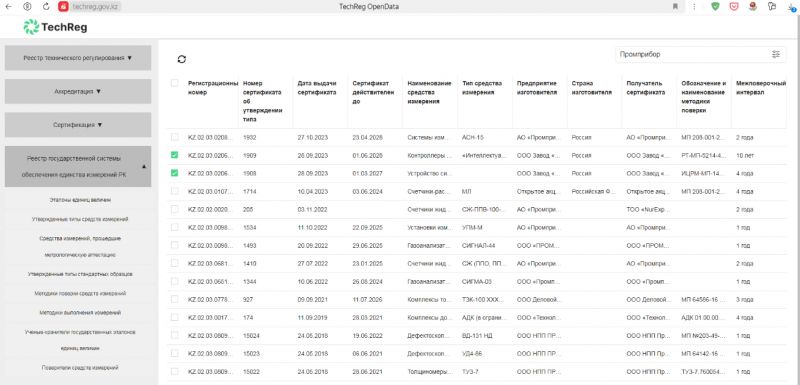Image resolution: width=800 pixels, height=385 pixels.
Task: Uncheck the row with certificate 1908
Action: pos(175,173)
